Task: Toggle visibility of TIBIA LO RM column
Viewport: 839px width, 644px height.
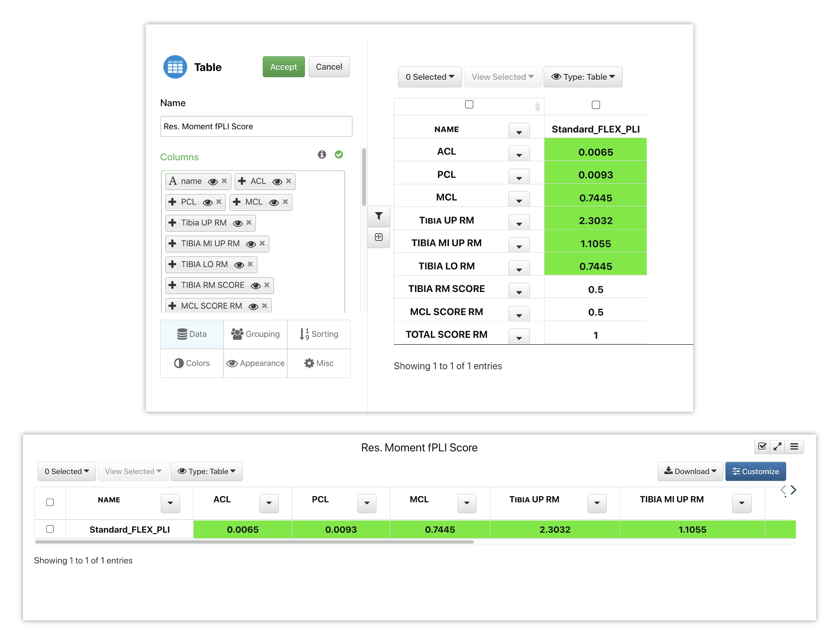Action: 239,265
